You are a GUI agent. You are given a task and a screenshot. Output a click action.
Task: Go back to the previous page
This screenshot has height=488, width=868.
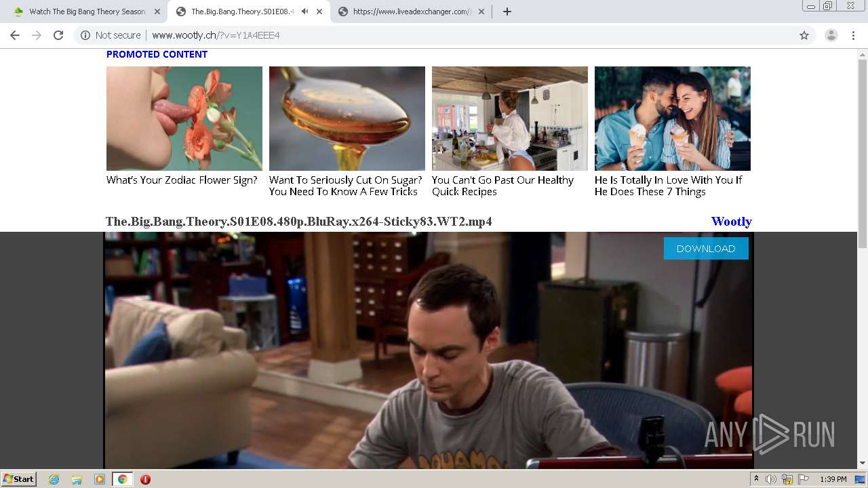click(15, 35)
